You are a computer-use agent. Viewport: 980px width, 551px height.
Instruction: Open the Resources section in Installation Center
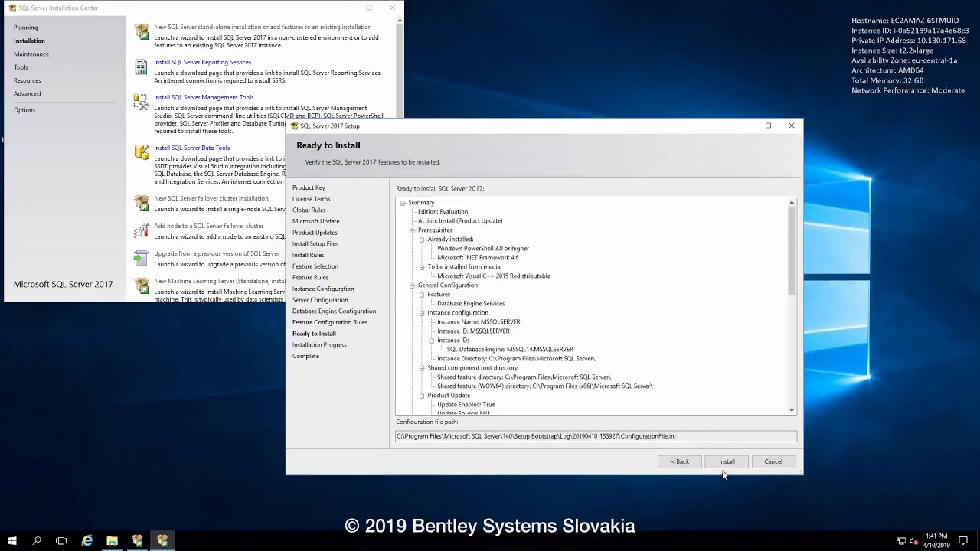27,80
